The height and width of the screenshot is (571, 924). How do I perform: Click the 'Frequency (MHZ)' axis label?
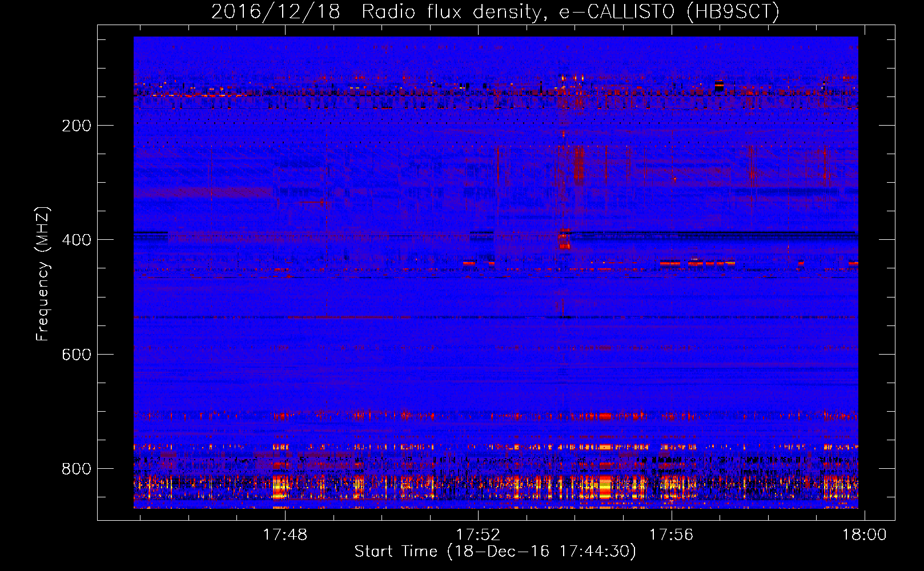coord(43,274)
